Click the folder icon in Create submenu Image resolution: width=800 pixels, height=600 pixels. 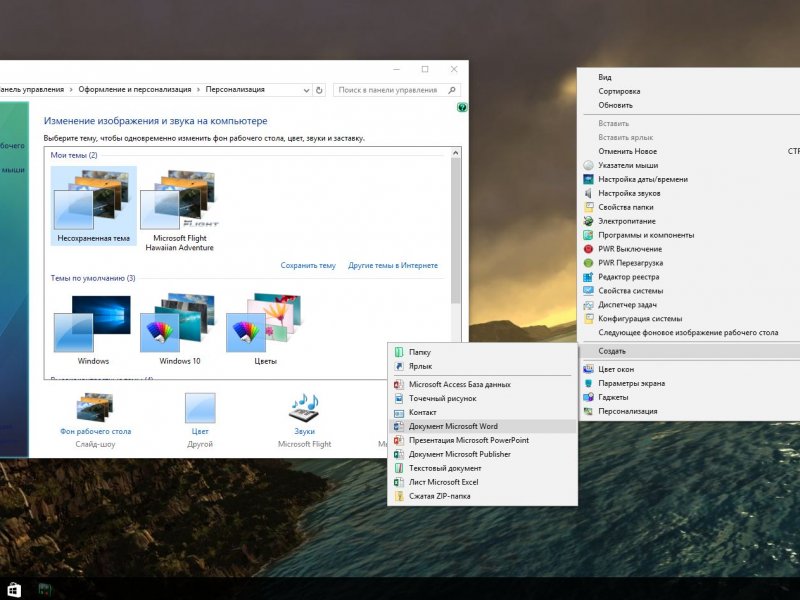(x=399, y=352)
